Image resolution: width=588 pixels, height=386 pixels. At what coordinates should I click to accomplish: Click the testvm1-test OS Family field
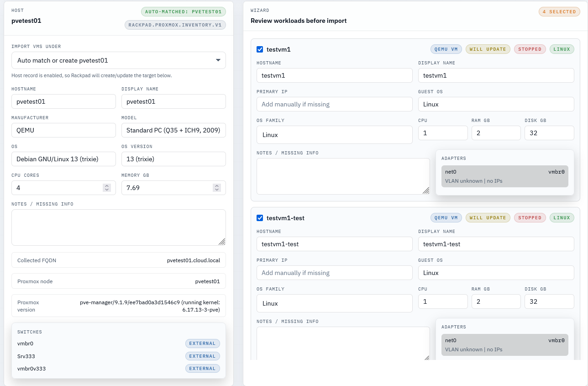tap(335, 303)
